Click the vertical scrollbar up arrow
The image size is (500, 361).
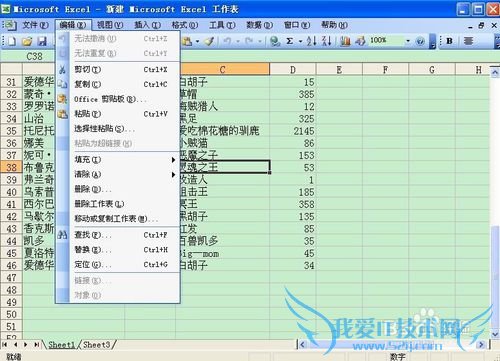(495, 72)
